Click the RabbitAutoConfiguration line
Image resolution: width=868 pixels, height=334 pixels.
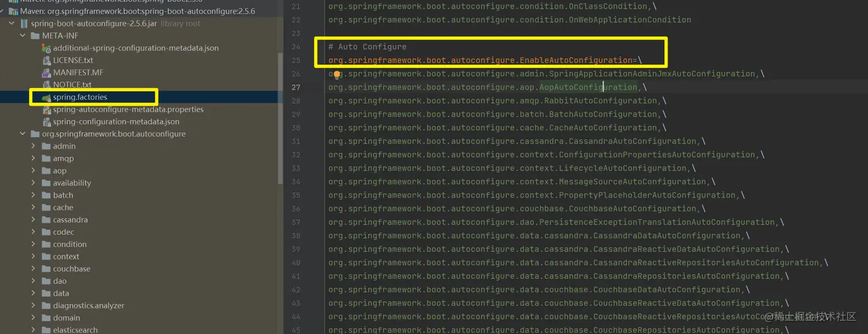(497, 100)
